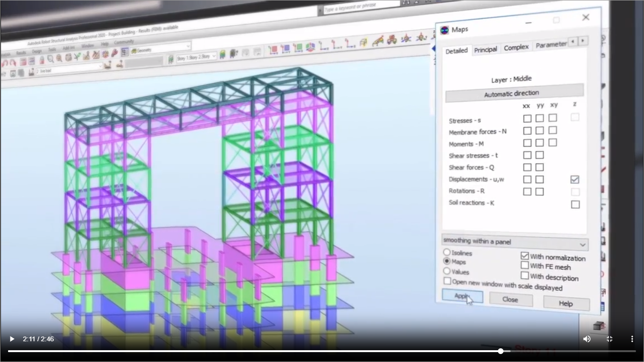
Task: Click the first load question icon after live load box
Action: click(107, 65)
